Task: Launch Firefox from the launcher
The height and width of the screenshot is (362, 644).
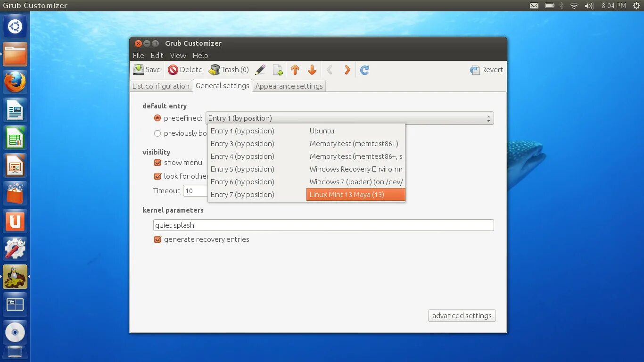Action: pos(15,82)
